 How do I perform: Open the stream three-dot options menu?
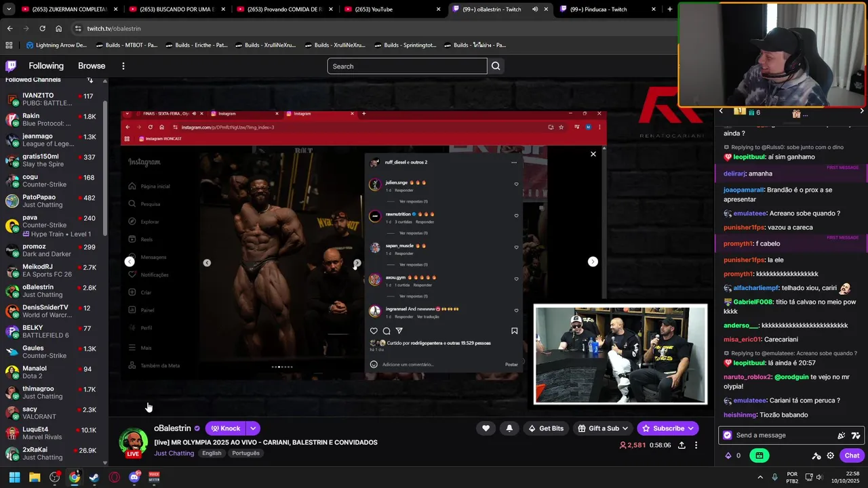click(696, 445)
